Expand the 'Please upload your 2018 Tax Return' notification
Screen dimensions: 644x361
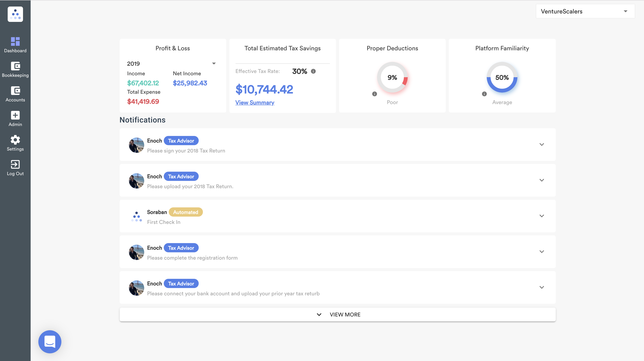[542, 180]
